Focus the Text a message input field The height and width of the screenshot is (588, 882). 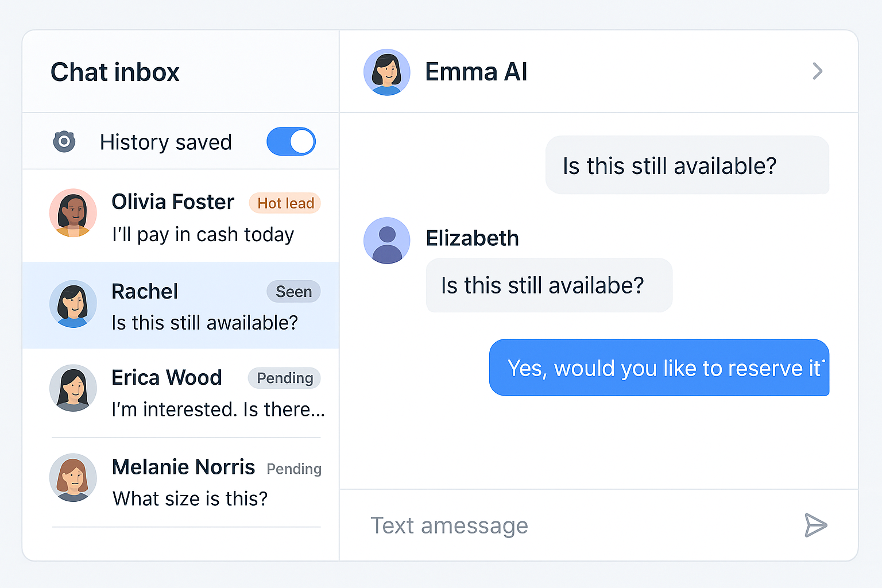tap(574, 525)
